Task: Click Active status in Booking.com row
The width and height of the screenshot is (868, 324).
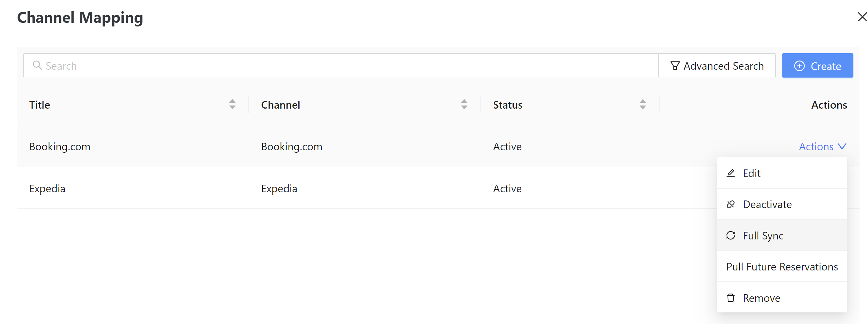Action: 507,146
